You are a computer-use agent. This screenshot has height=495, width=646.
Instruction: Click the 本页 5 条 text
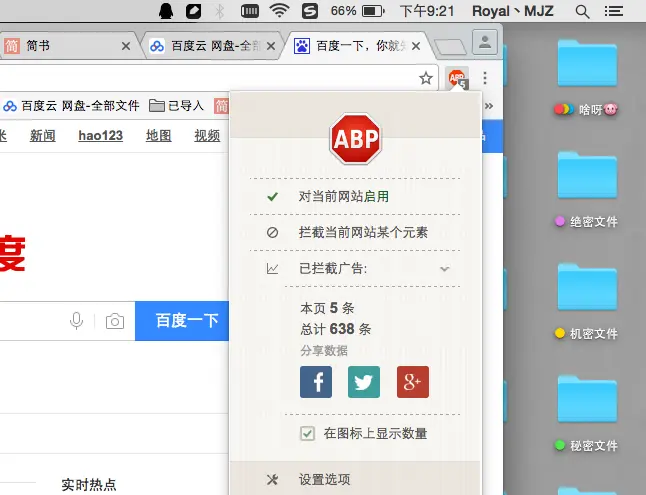coord(327,308)
